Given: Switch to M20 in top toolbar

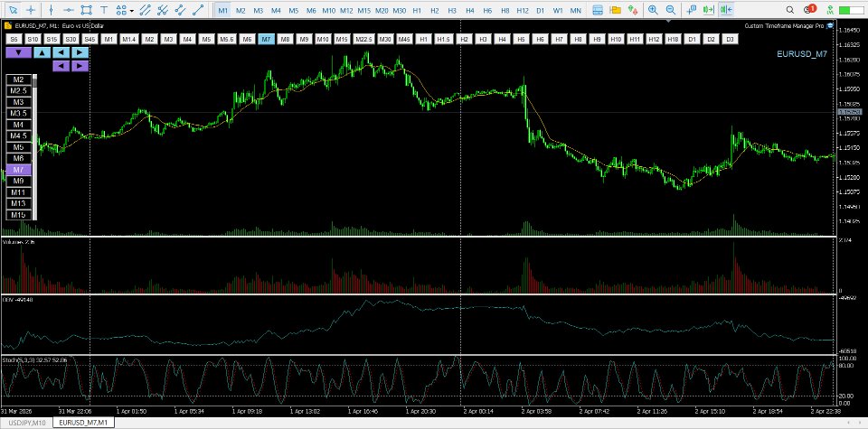Looking at the screenshot, I should (x=382, y=10).
